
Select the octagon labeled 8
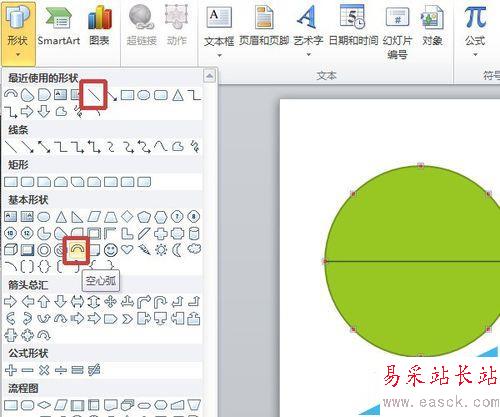coord(194,217)
